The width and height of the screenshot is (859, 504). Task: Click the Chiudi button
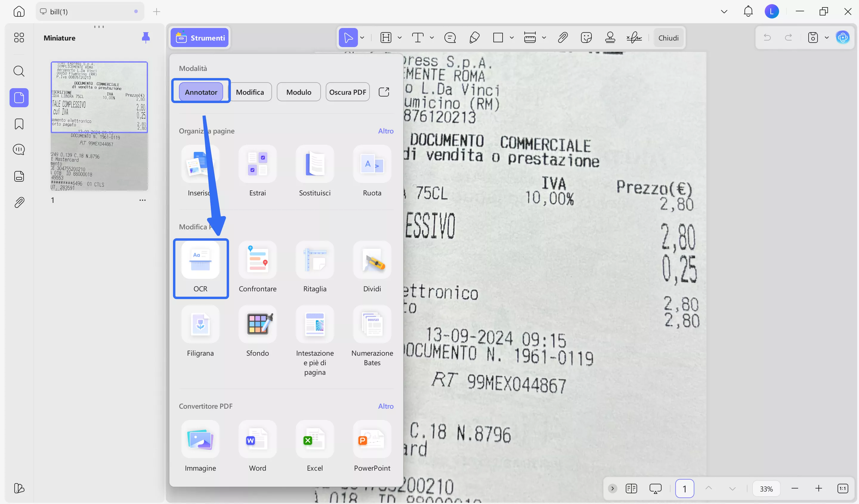(668, 38)
